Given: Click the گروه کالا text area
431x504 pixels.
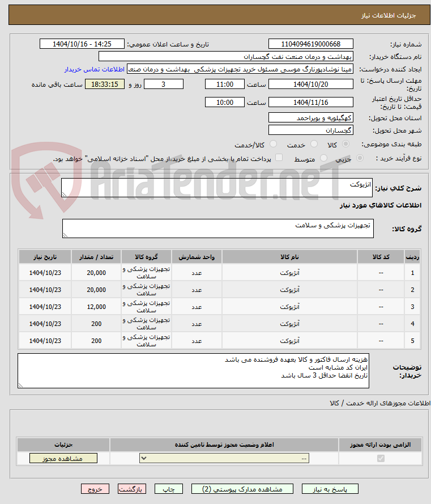Looking at the screenshot, I should click(217, 228).
